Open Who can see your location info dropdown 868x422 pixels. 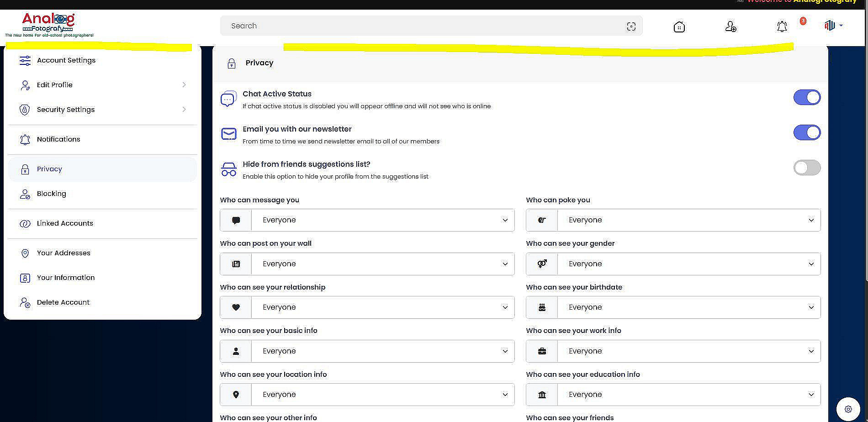coord(383,395)
